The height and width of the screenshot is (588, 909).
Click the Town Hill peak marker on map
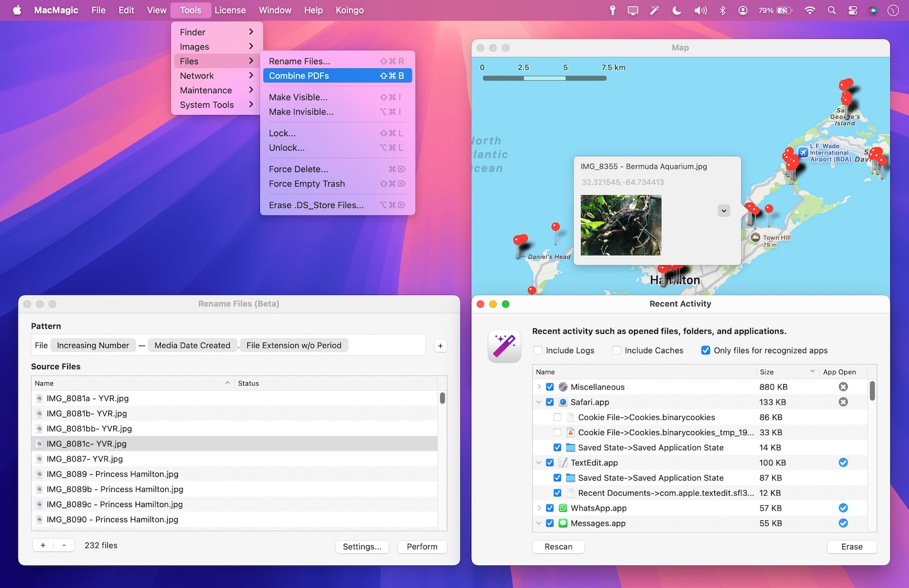(x=756, y=237)
